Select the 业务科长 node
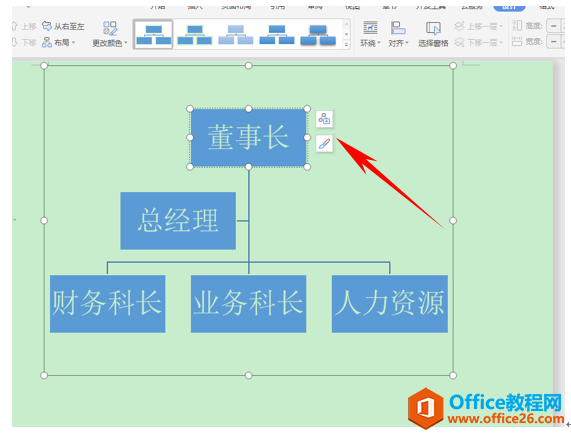The height and width of the screenshot is (436, 571). pos(248,304)
